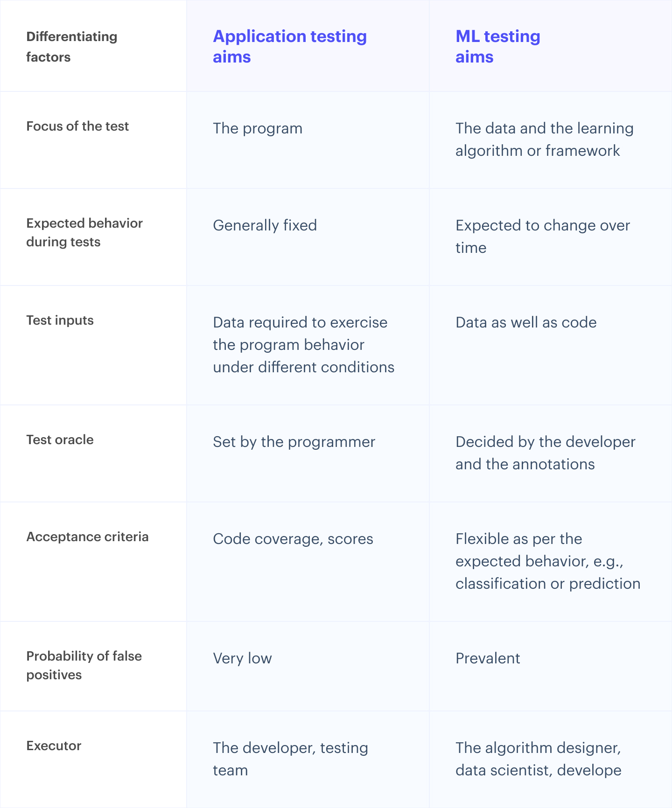Select the 'Expected to change over time' cell
672x808 pixels.
[x=543, y=237]
